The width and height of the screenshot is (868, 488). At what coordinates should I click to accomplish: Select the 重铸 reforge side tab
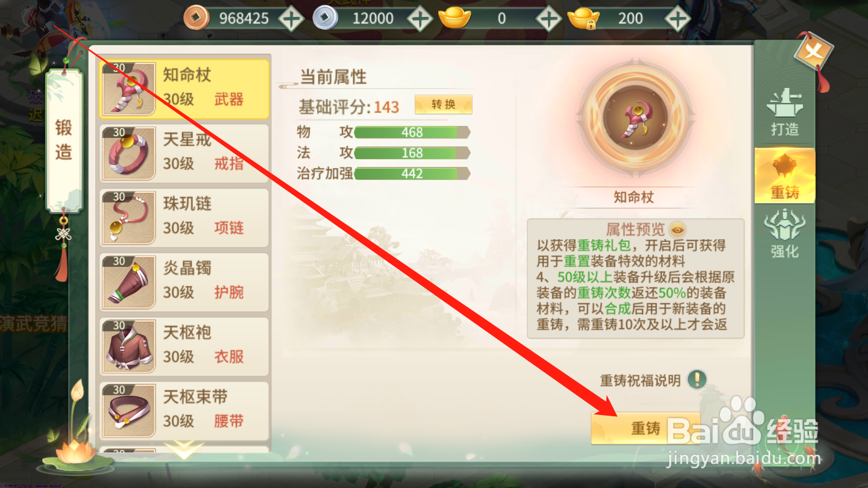pyautogui.click(x=784, y=176)
